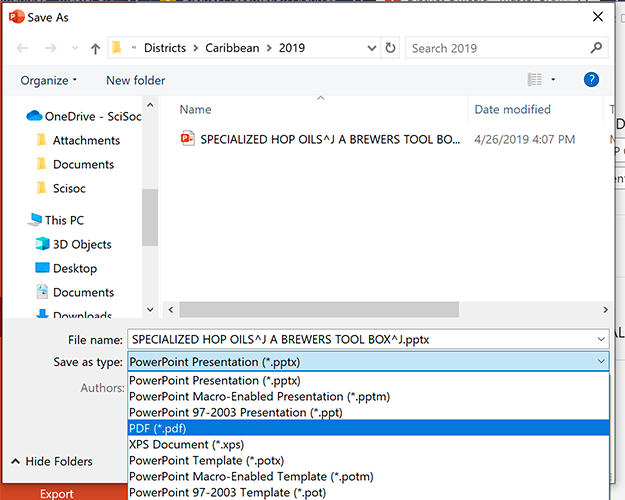Open the recent locations dropdown arrow
The width and height of the screenshot is (625, 500).
click(x=75, y=48)
